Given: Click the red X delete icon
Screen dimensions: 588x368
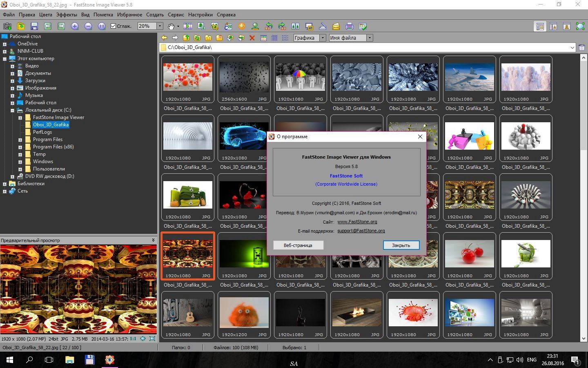Looking at the screenshot, I should coord(252,38).
